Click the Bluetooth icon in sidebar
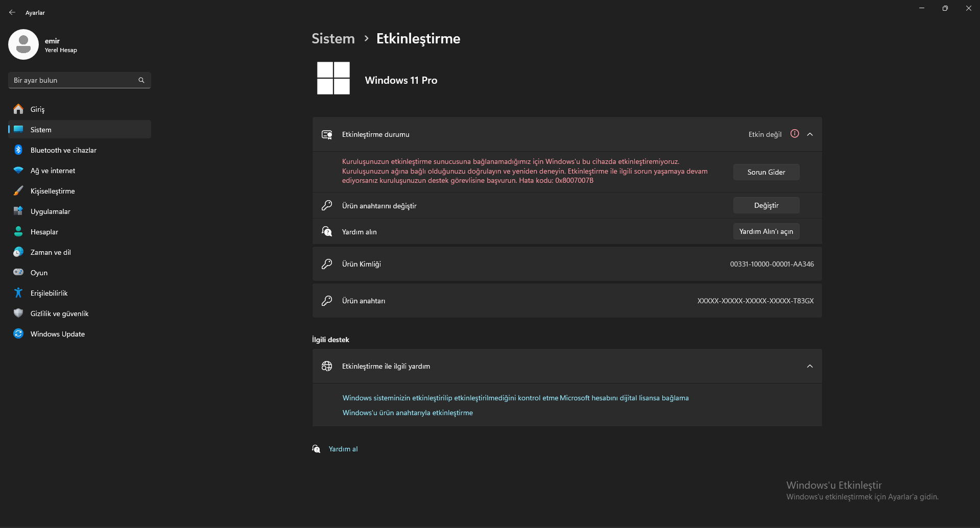980x528 pixels. [18, 150]
